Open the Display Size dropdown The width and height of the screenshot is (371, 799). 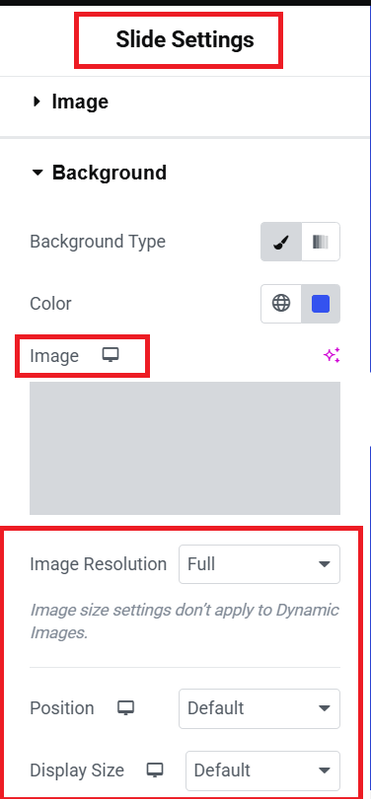[263, 770]
